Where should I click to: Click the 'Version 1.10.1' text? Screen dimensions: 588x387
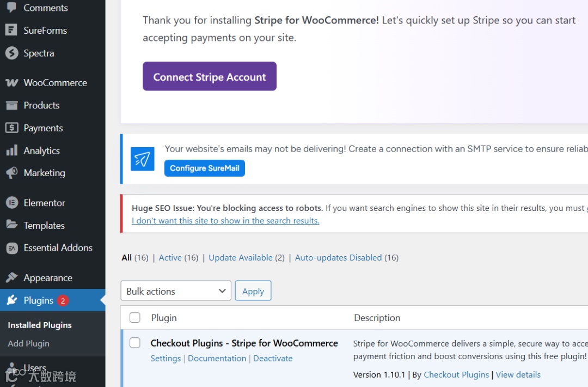[x=379, y=374]
